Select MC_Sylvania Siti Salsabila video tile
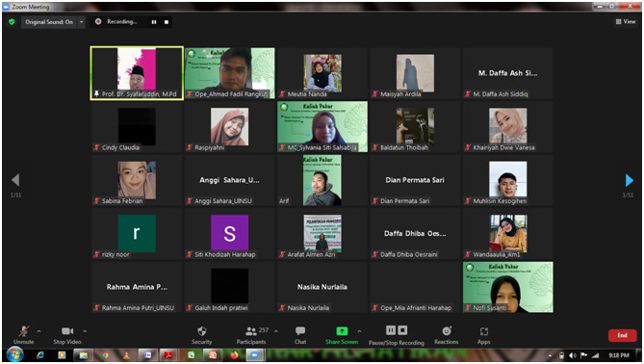Image resolution: width=644 pixels, height=364 pixels. (x=322, y=126)
